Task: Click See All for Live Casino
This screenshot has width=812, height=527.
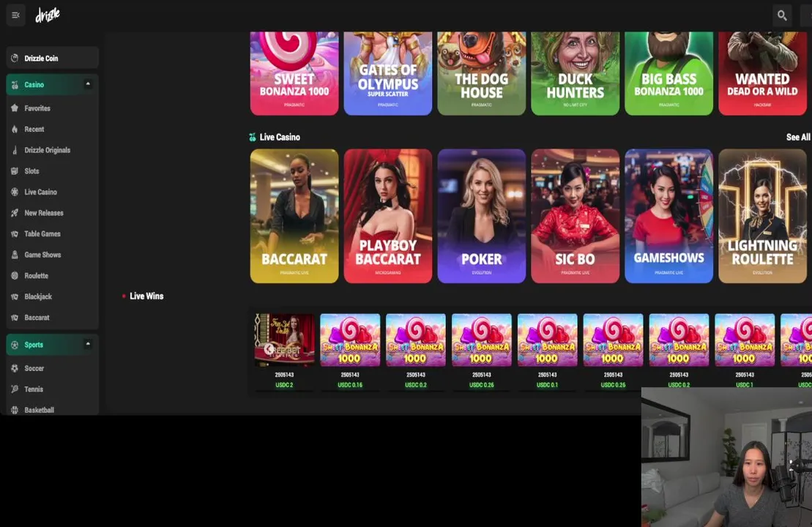Action: pyautogui.click(x=798, y=137)
